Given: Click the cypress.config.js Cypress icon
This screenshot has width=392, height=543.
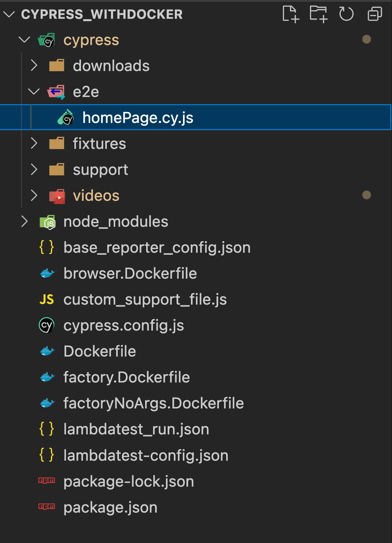Looking at the screenshot, I should click(47, 325).
